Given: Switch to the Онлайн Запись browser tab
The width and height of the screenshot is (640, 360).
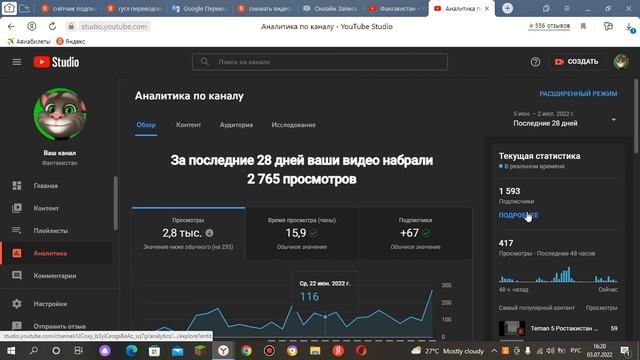Looking at the screenshot, I should [331, 9].
